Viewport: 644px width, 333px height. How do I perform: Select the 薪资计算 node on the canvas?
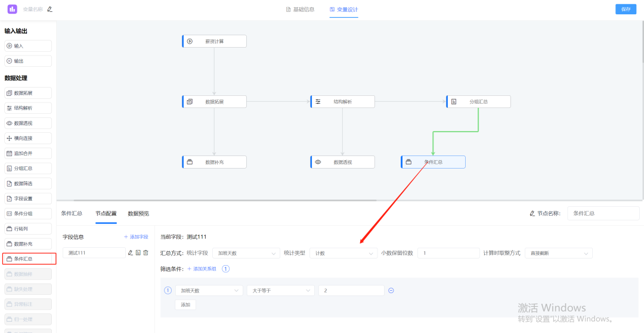[x=215, y=41]
